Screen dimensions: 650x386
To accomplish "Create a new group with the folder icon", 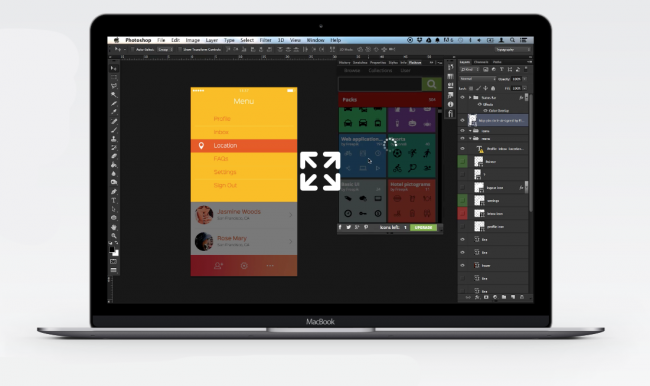I will click(504, 297).
